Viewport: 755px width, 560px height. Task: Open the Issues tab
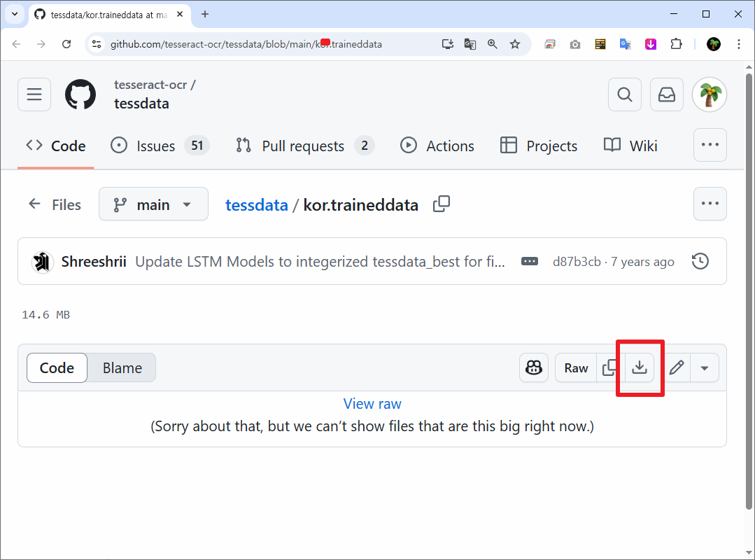160,146
